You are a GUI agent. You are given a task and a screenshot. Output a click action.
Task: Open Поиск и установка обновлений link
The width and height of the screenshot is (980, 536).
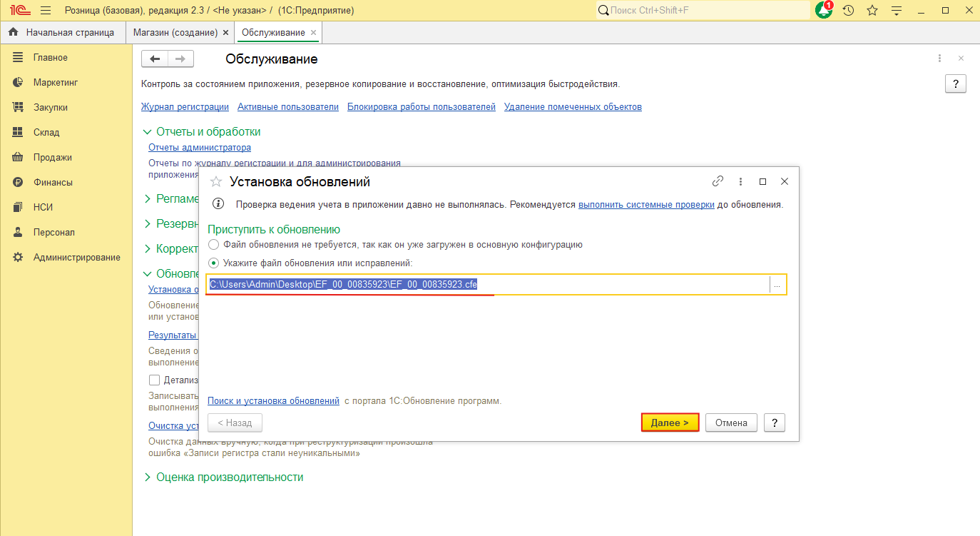273,401
